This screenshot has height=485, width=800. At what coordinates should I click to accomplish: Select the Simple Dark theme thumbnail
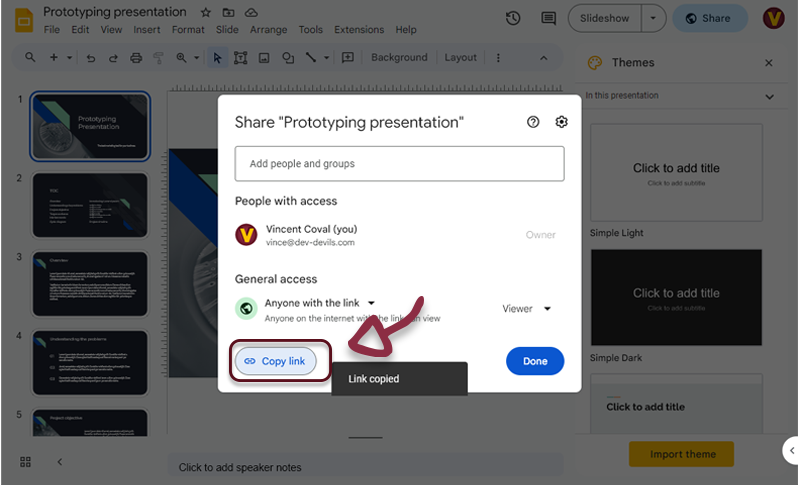click(676, 298)
